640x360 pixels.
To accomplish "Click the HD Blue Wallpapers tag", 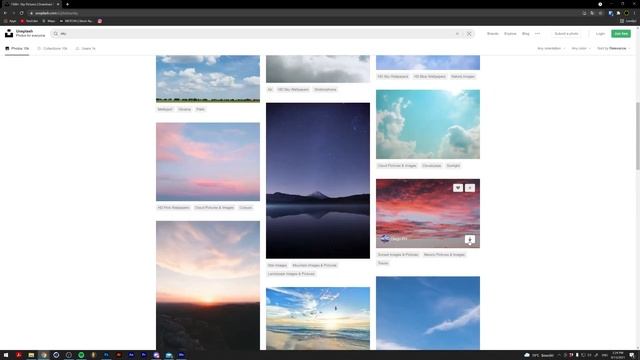I will [x=429, y=77].
